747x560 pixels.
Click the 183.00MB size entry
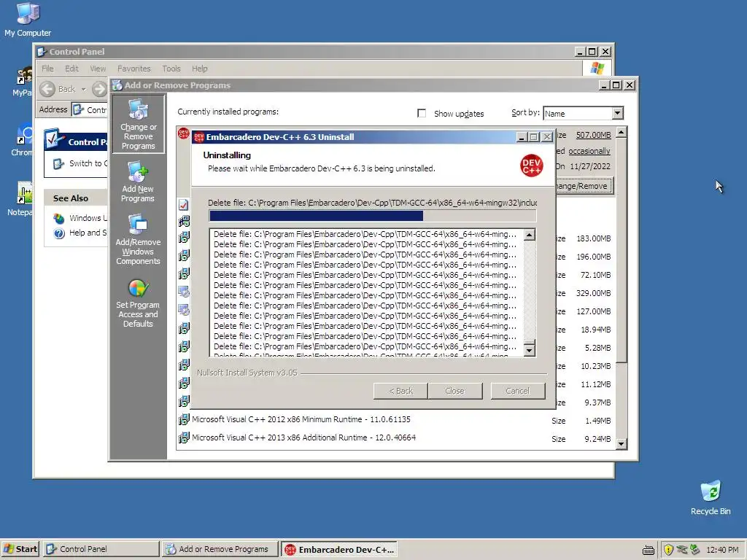[594, 238]
